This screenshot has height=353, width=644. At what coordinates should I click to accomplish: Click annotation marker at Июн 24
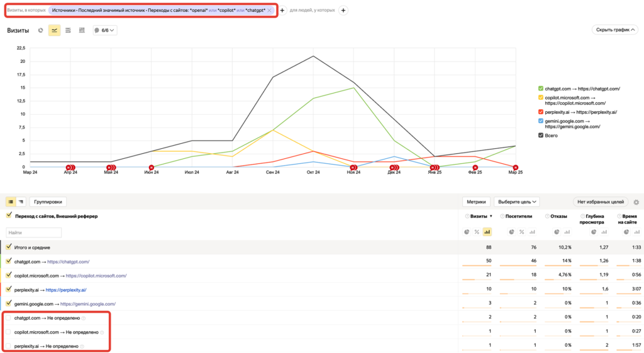[151, 168]
